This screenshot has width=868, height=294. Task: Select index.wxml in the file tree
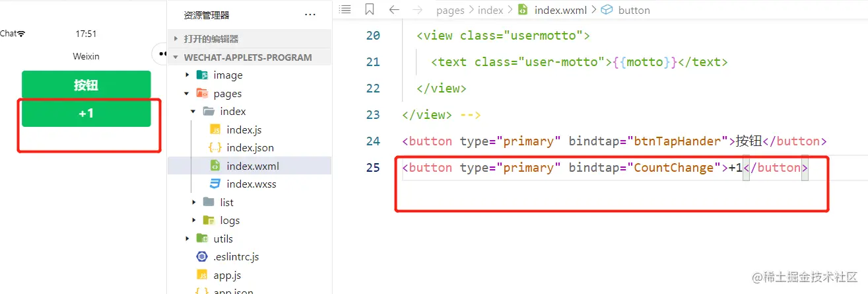click(x=250, y=166)
